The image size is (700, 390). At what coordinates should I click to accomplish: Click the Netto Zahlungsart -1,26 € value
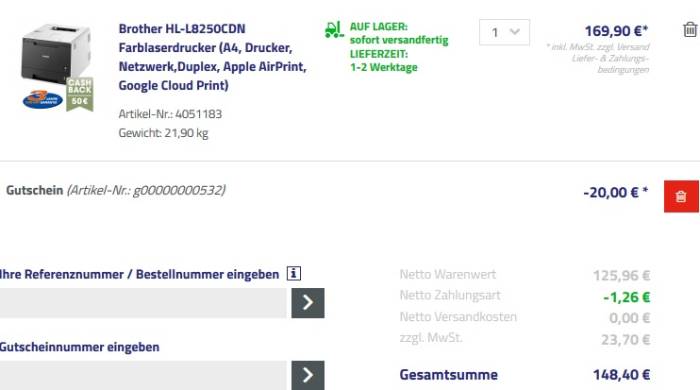(x=627, y=297)
